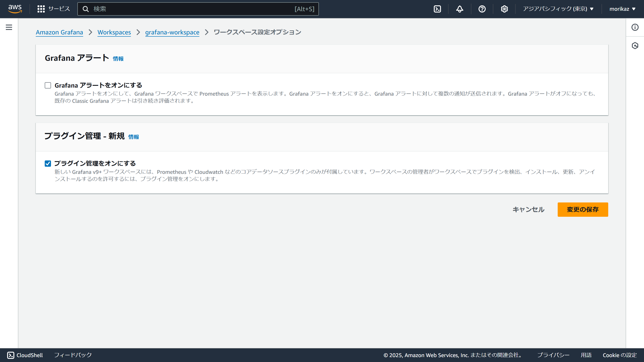The height and width of the screenshot is (362, 644).
Task: Click the copyright 2025 Amazon Web Services text
Action: tap(453, 355)
